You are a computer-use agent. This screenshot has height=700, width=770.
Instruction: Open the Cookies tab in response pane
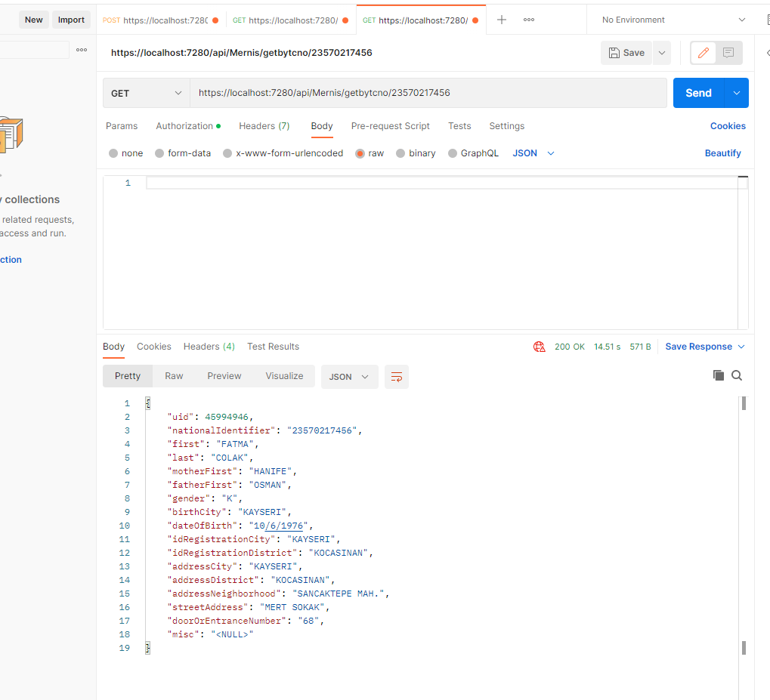pos(153,346)
